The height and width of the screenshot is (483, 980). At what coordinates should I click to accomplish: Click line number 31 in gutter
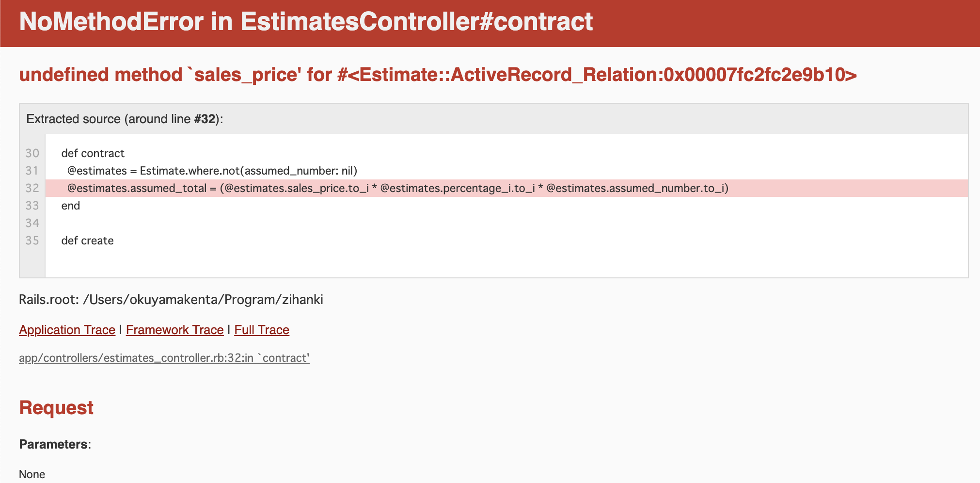pyautogui.click(x=32, y=171)
